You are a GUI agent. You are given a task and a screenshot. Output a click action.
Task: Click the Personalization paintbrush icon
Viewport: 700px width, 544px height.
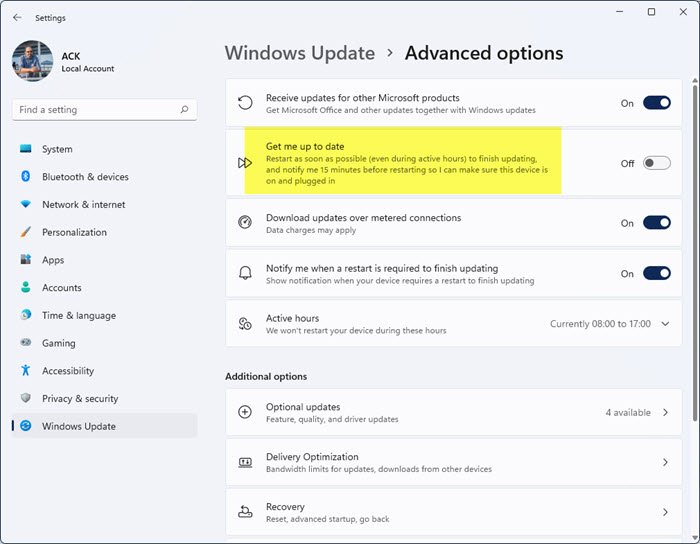tap(26, 232)
